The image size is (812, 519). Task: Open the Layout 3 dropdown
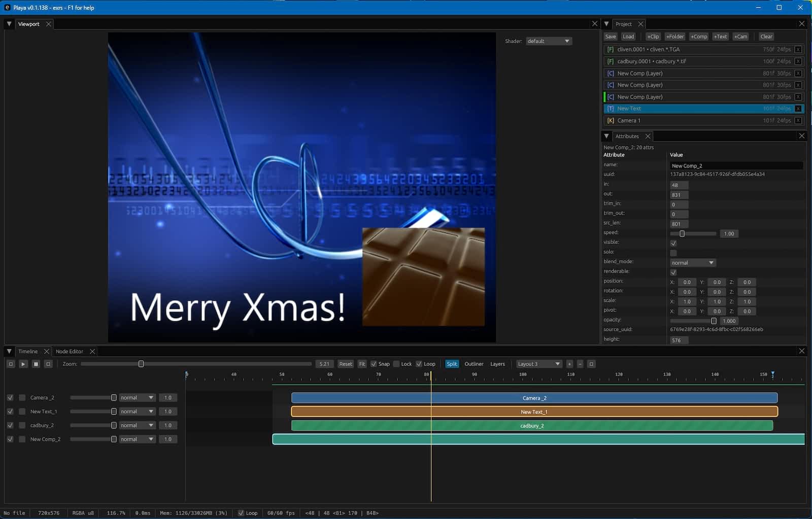(538, 364)
